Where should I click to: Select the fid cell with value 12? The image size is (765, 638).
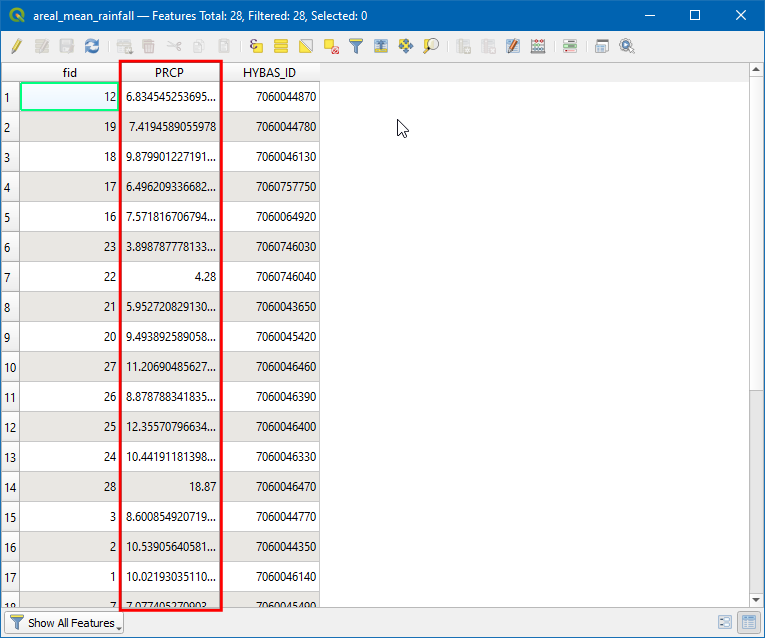pos(69,97)
